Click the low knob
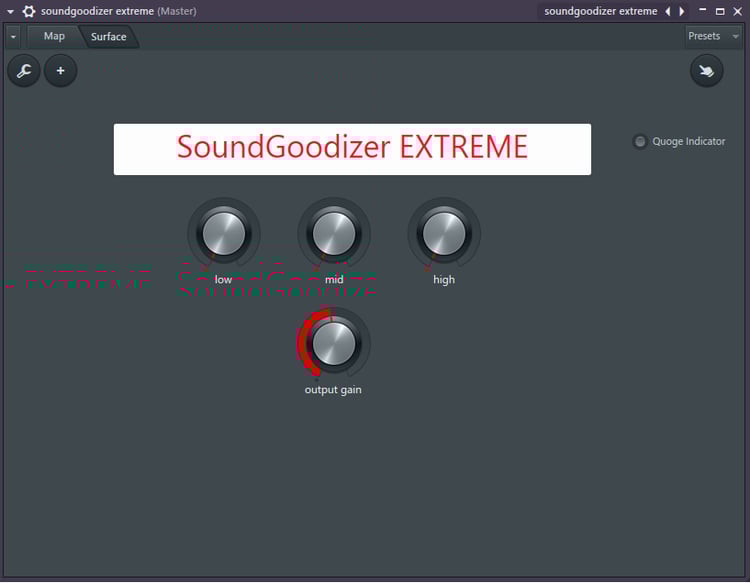The width and height of the screenshot is (750, 583). tap(224, 233)
